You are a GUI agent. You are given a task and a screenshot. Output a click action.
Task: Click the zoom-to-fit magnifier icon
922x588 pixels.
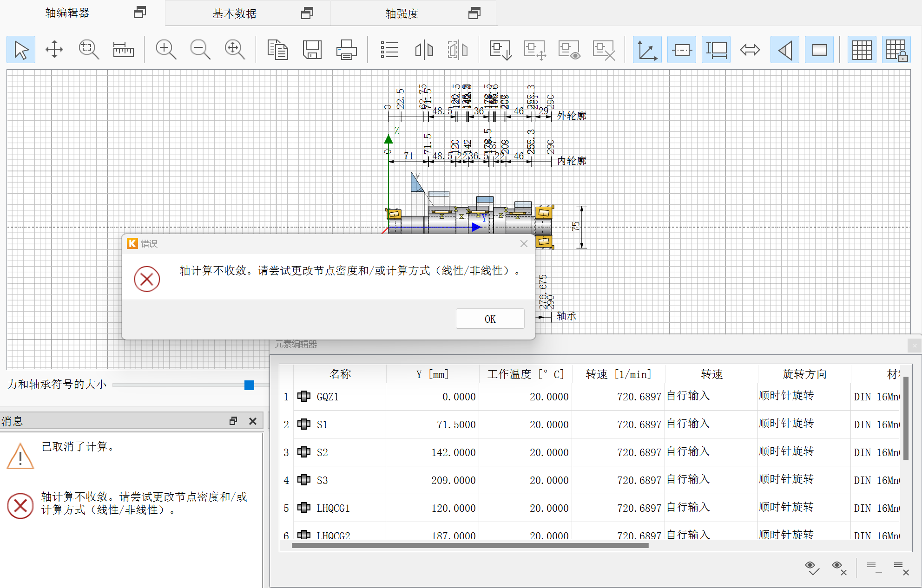click(235, 50)
